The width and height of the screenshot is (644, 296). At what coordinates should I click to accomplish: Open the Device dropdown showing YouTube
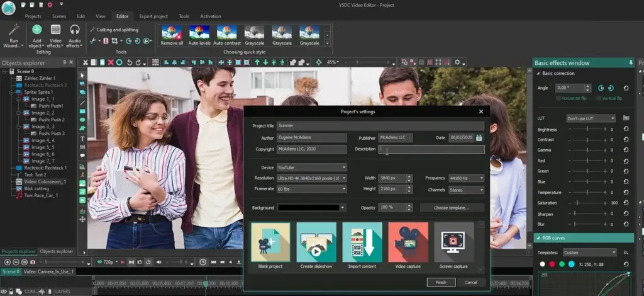311,168
